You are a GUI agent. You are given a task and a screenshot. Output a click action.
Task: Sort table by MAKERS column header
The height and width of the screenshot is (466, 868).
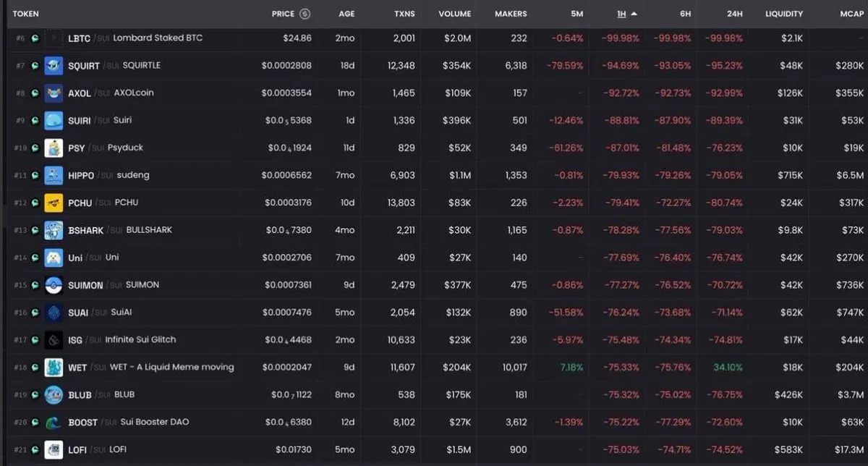pos(511,14)
